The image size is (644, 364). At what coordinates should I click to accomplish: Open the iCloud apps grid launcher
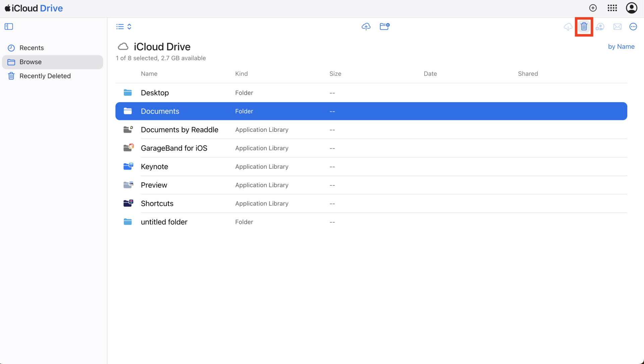612,8
